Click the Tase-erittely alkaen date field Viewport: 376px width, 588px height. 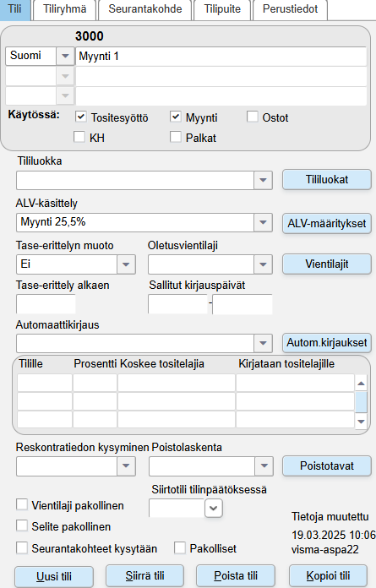point(46,304)
